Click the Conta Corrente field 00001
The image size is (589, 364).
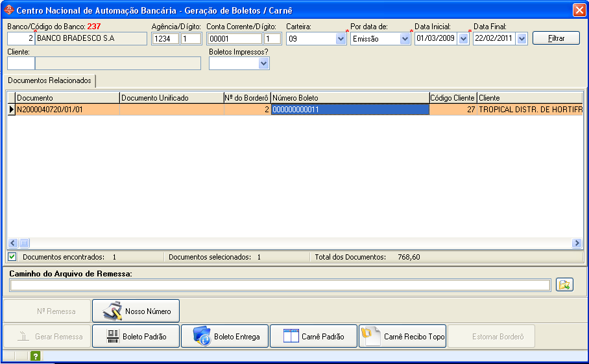tap(234, 39)
